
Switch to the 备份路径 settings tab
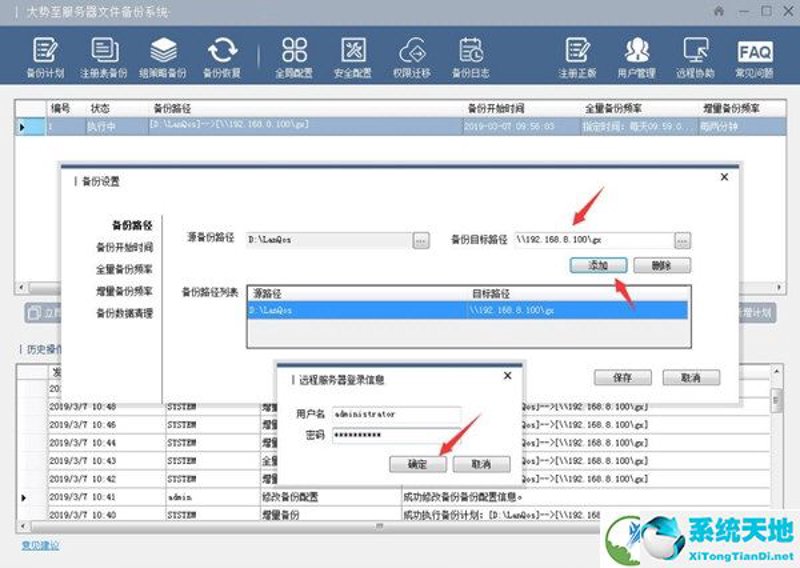click(132, 225)
